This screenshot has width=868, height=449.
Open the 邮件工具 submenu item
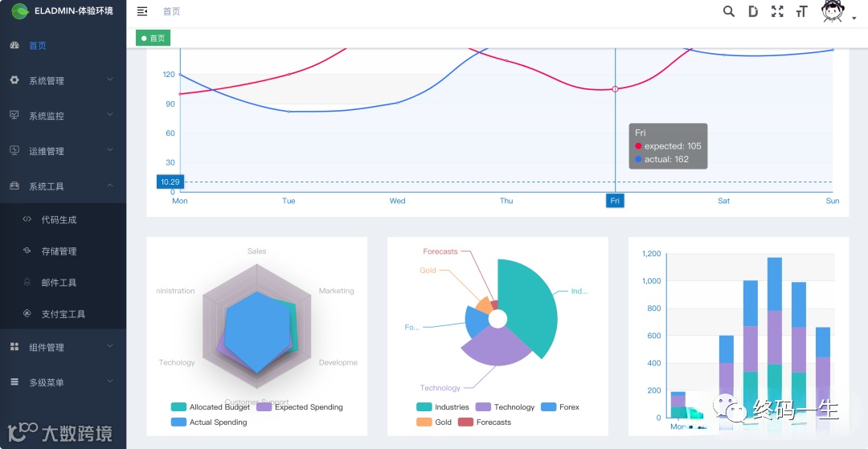pos(63,283)
